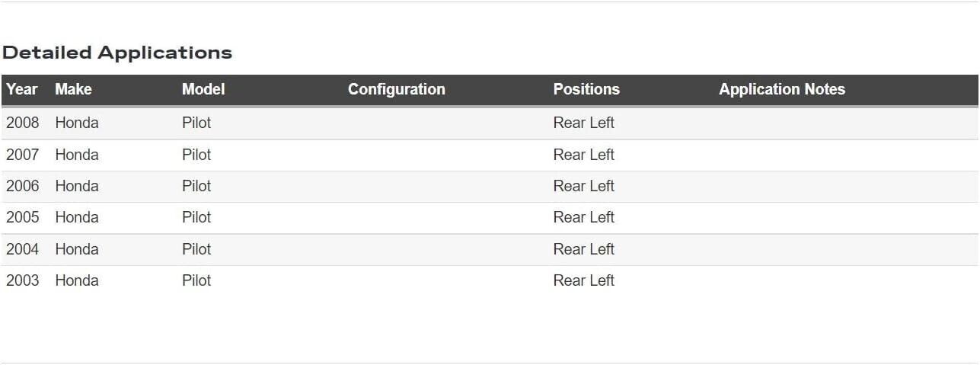This screenshot has width=980, height=365.
Task: Click Rear Left in the 2003 row
Action: 583,280
